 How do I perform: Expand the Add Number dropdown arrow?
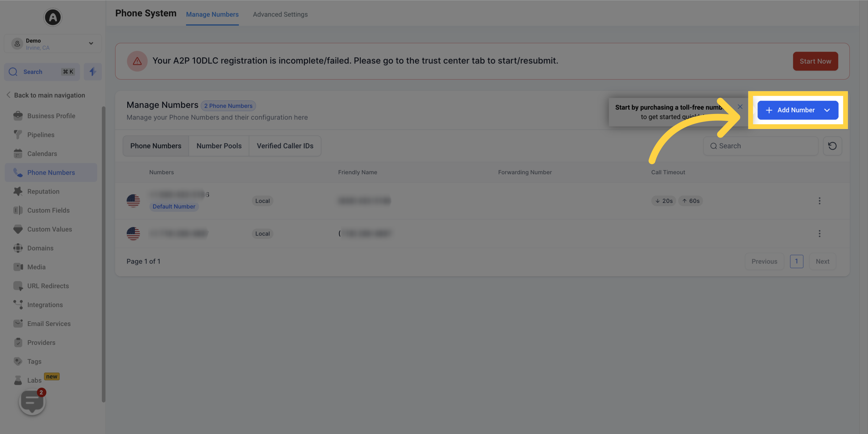[x=827, y=110]
